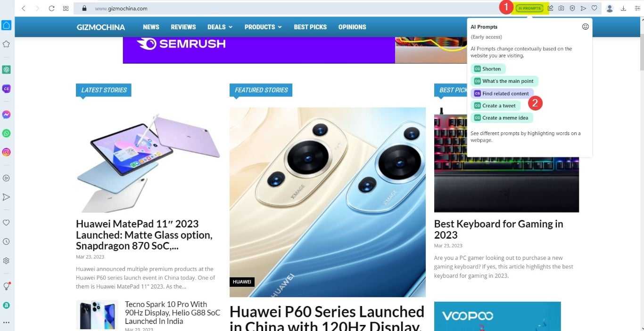This screenshot has height=331, width=644.
Task: Go to REVIEWS in the navigation bar
Action: (183, 27)
